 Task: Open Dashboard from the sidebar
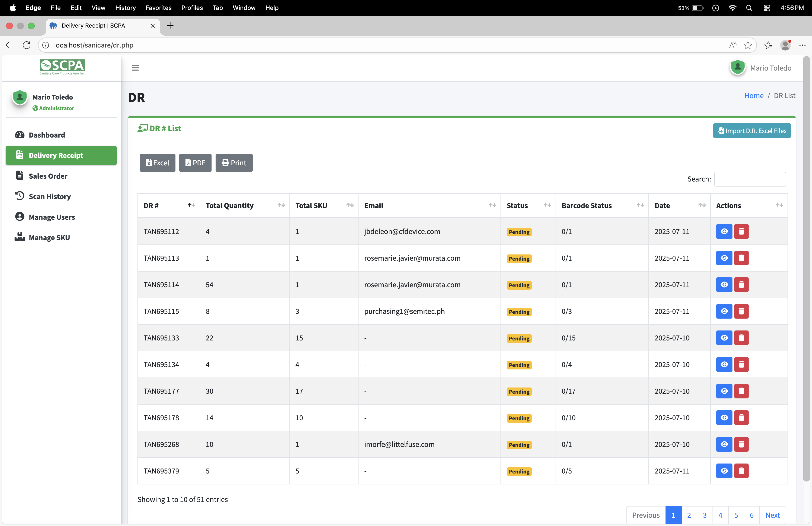[x=47, y=135]
